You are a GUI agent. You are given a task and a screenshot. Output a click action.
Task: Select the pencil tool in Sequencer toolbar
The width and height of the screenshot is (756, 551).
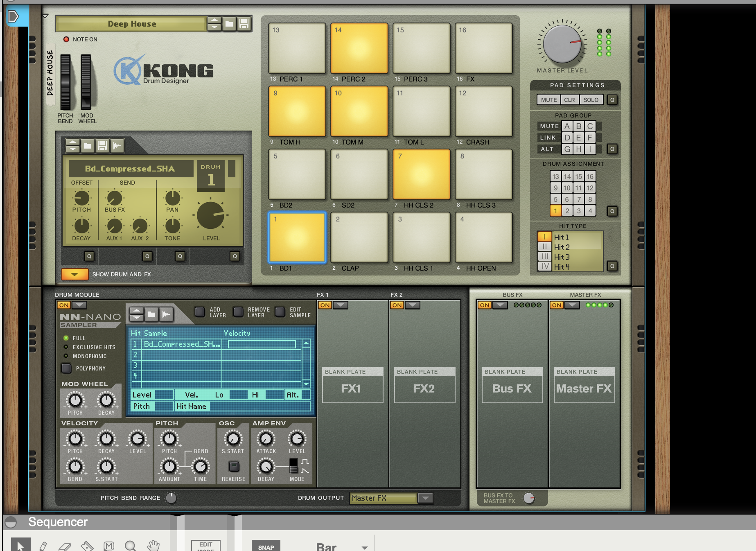(x=43, y=546)
